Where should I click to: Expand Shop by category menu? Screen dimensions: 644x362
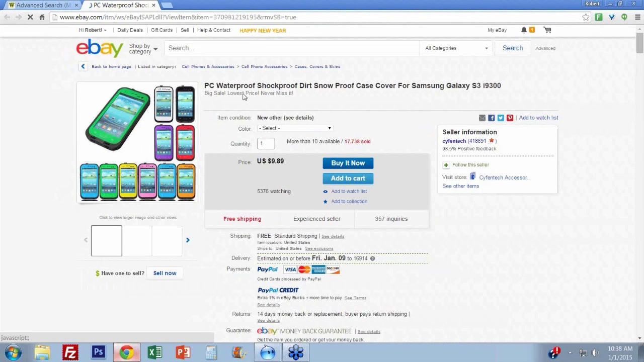[143, 49]
